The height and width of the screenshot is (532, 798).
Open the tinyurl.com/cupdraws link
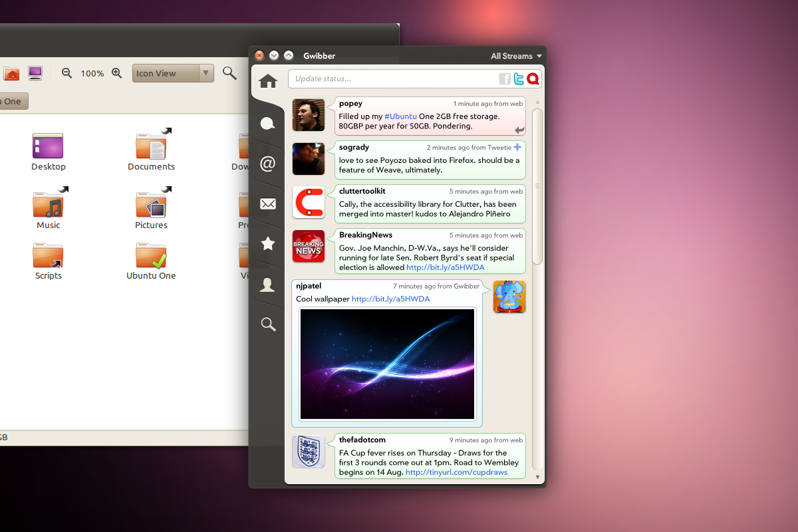(456, 472)
